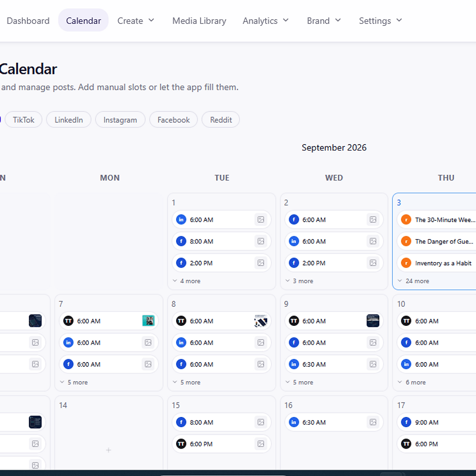The width and height of the screenshot is (476, 476).
Task: Click LinkedIn icon of Sept 1 6:00 AM post
Action: 181,219
